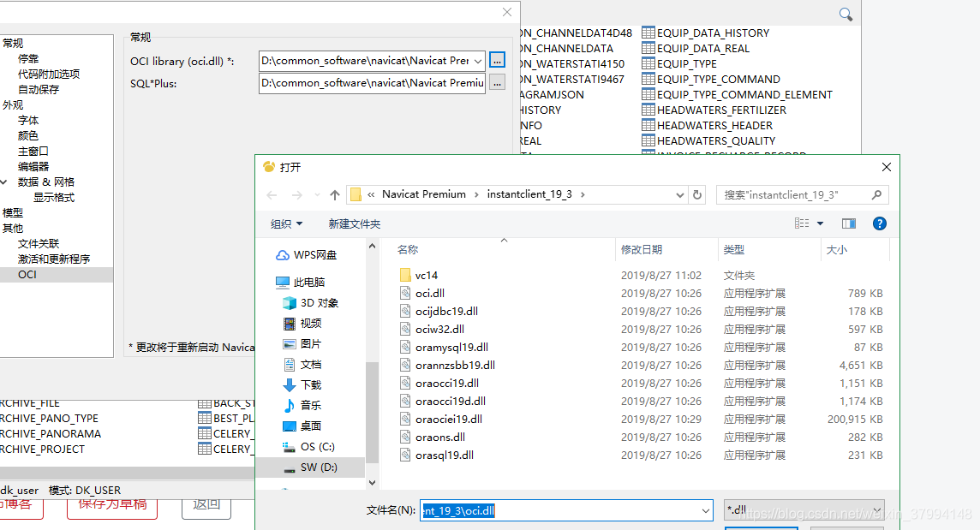Refresh the folder view
The image size is (980, 530).
696,195
